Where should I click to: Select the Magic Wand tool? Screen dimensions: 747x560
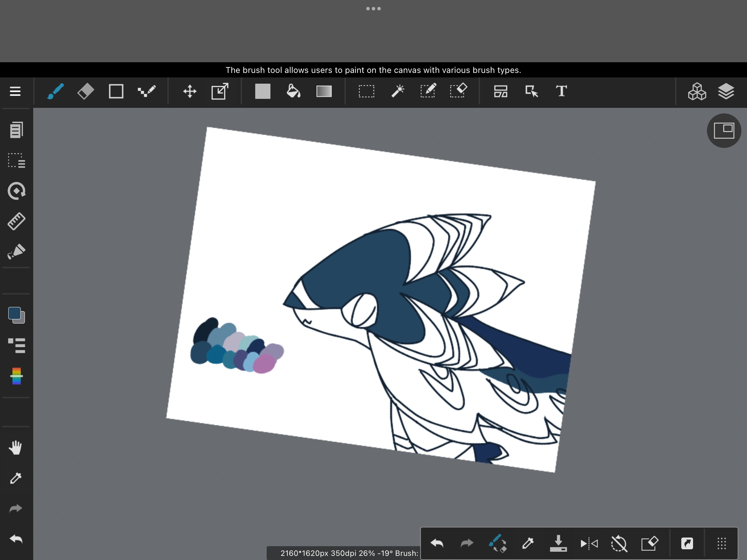tap(397, 91)
